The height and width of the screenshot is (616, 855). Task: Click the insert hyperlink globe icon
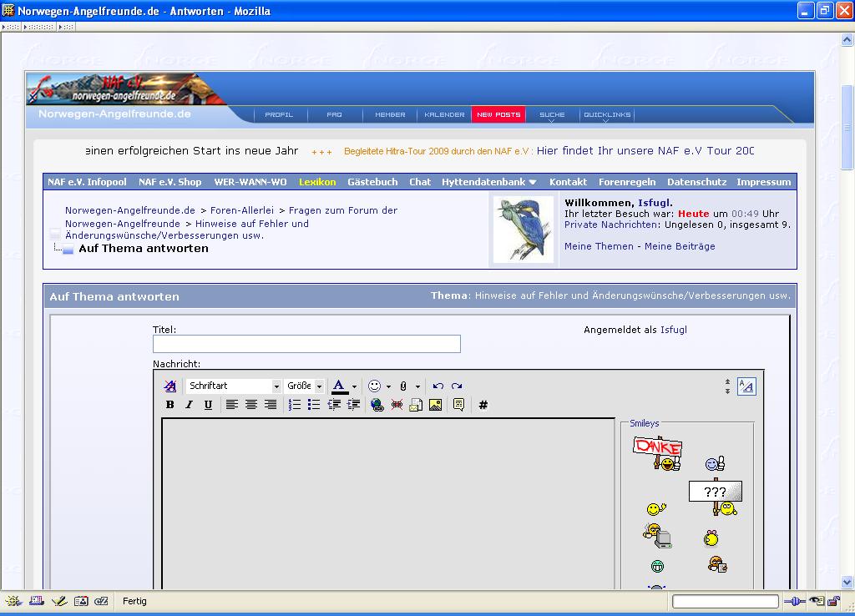[377, 405]
